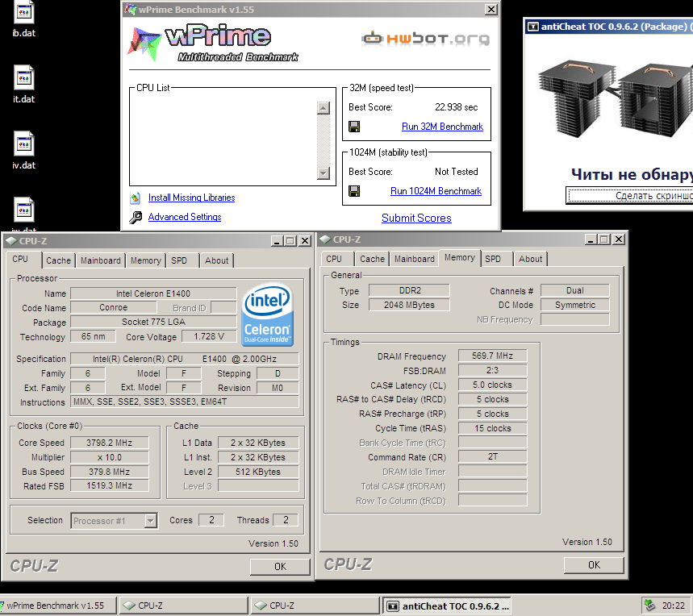This screenshot has height=616, width=693.
Task: Open the Advanced Settings link
Action: [x=185, y=217]
